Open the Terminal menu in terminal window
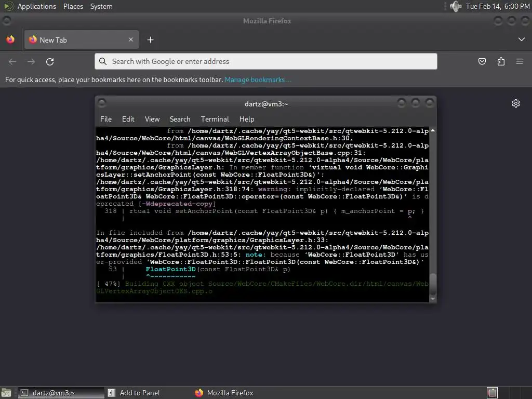Screen dimensions: 532x399 click(215, 119)
